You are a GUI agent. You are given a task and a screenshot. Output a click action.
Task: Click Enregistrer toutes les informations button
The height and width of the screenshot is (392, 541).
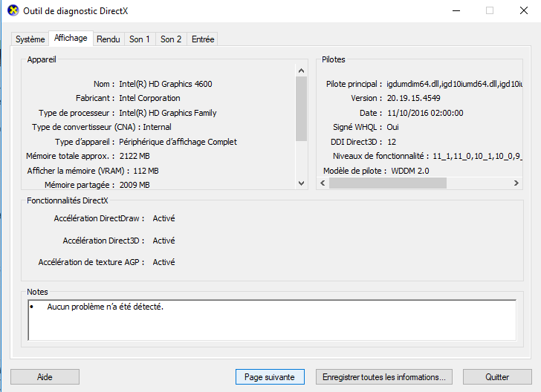384,377
